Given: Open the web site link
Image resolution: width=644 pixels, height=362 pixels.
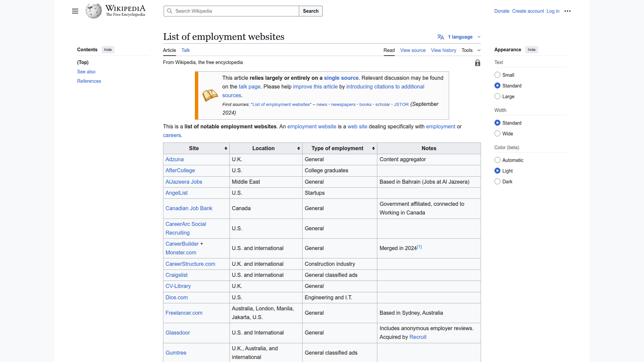Looking at the screenshot, I should pos(357,126).
